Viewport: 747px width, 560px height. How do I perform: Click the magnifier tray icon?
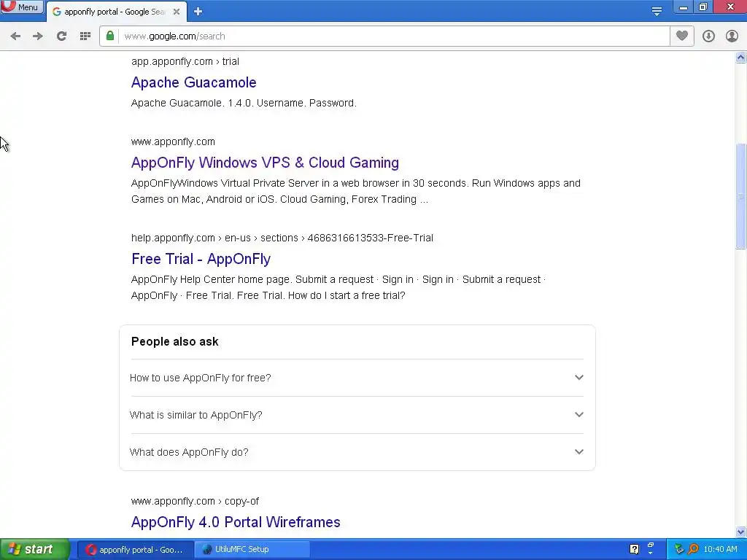pos(694,549)
